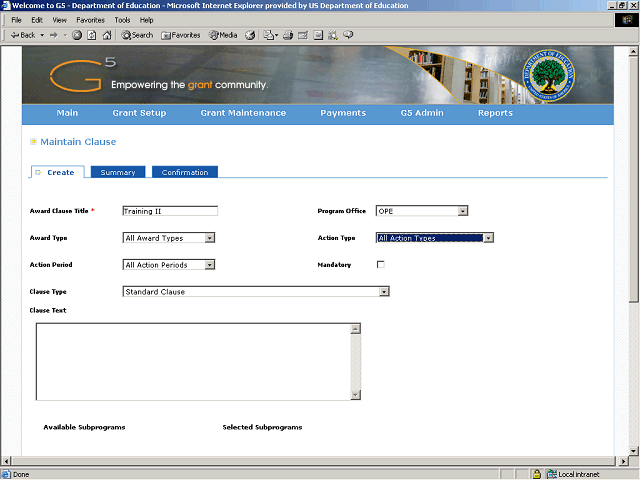Open the Mail toolbar icon
The height and width of the screenshot is (480, 640).
271,35
